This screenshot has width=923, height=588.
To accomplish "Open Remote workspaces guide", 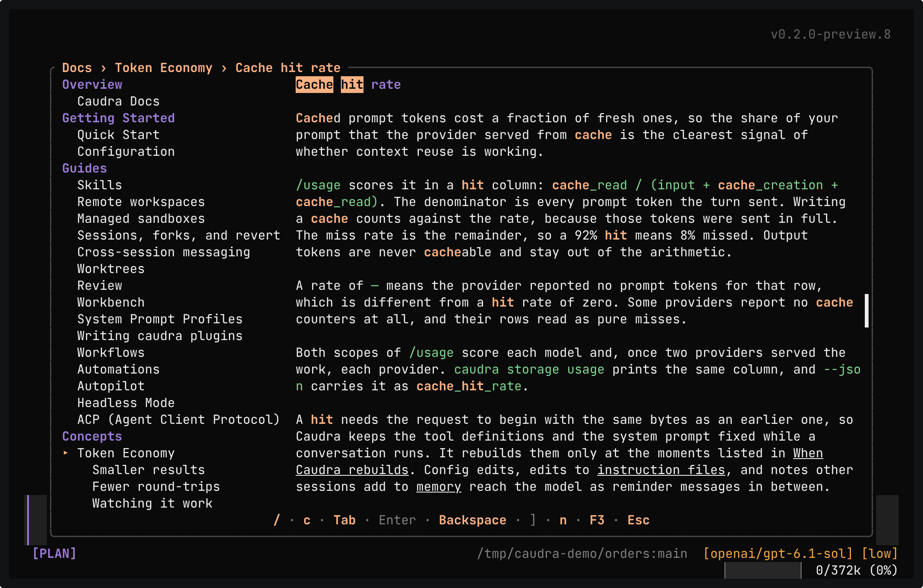I will pyautogui.click(x=141, y=202).
